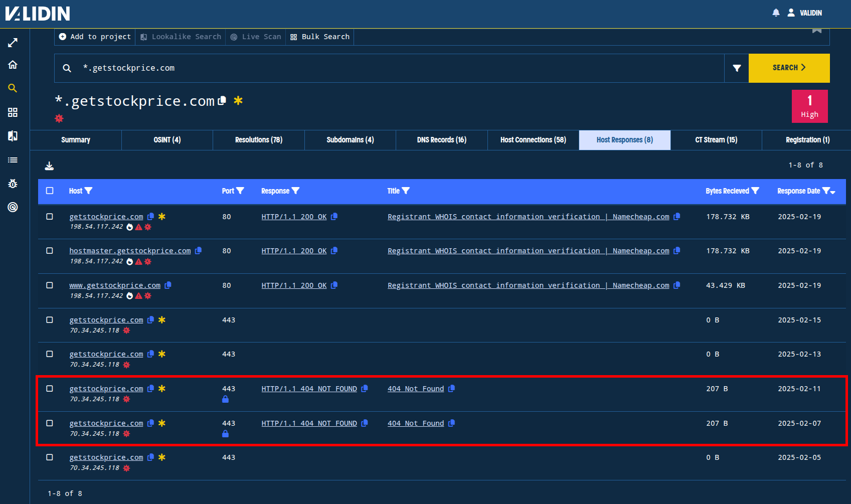Select the row dated 2025-02-13
This screenshot has width=851, height=504.
(50, 354)
